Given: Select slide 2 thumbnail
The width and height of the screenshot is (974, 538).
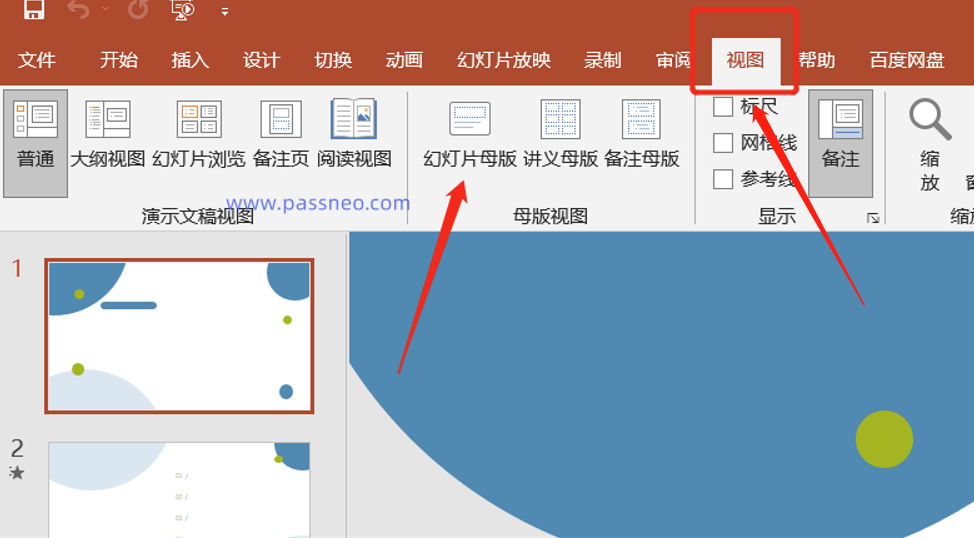Looking at the screenshot, I should point(180,490).
